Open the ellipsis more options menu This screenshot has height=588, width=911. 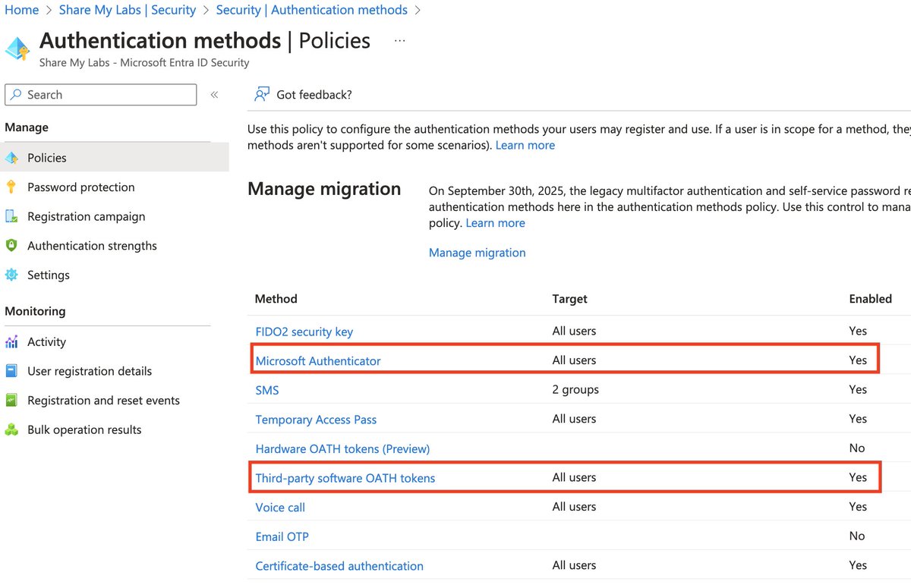point(400,40)
